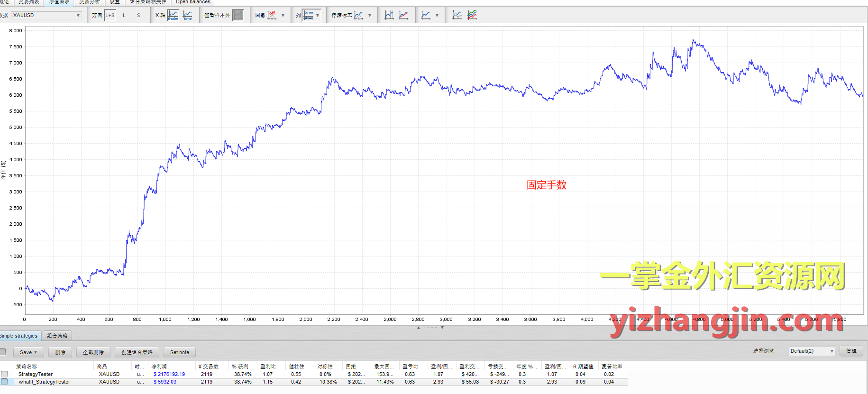Viewport: 868px width, 394px height.
Task: Expand the stagnation marker options arrow
Action: point(370,15)
